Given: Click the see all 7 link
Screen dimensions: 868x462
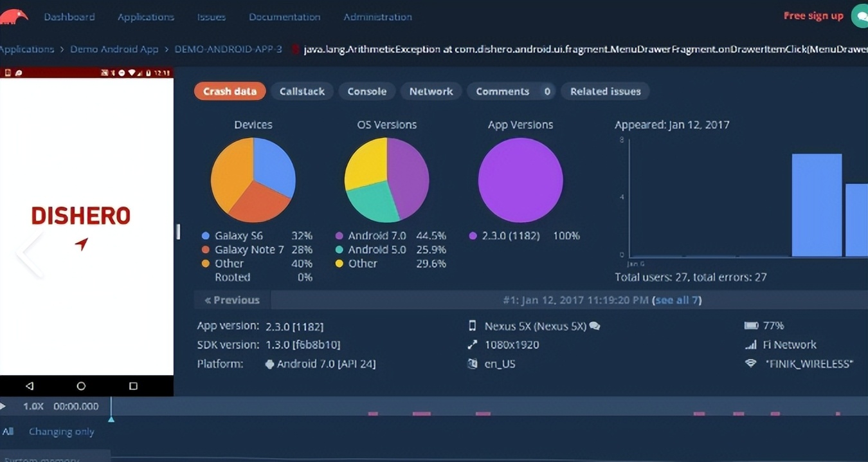Looking at the screenshot, I should [x=678, y=300].
